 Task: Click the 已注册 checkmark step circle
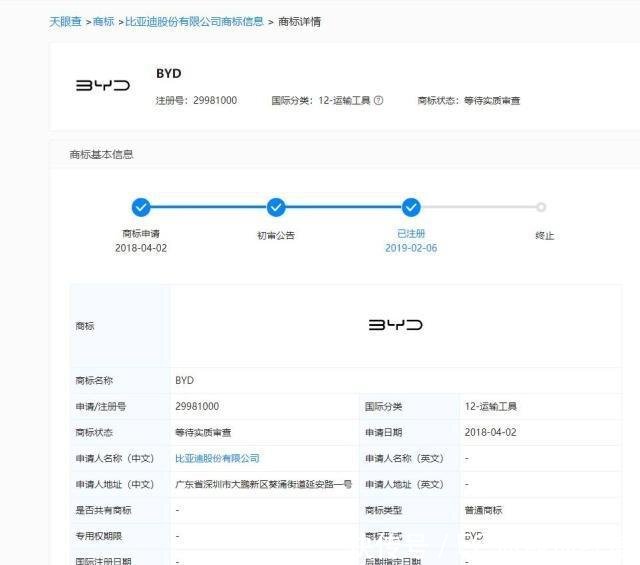pyautogui.click(x=411, y=207)
